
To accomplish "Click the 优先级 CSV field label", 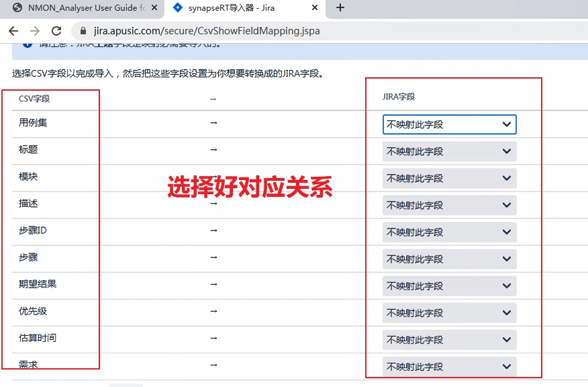I will pos(33,311).
